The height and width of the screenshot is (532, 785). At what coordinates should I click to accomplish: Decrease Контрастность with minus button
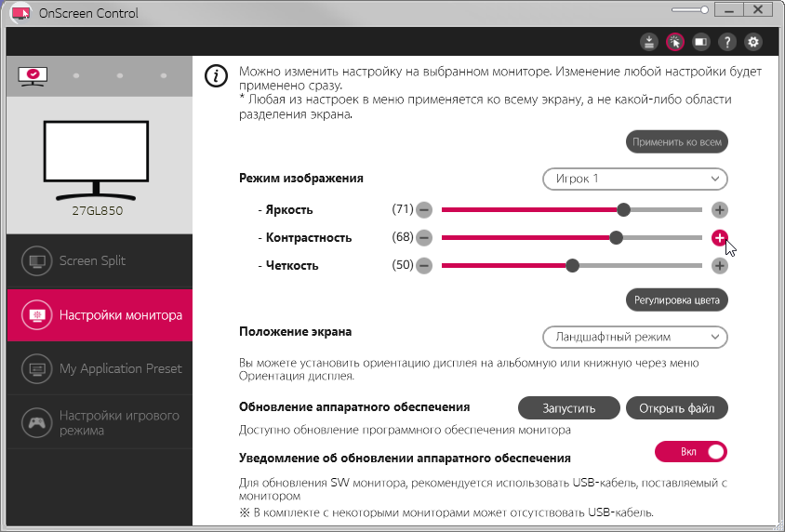click(424, 238)
